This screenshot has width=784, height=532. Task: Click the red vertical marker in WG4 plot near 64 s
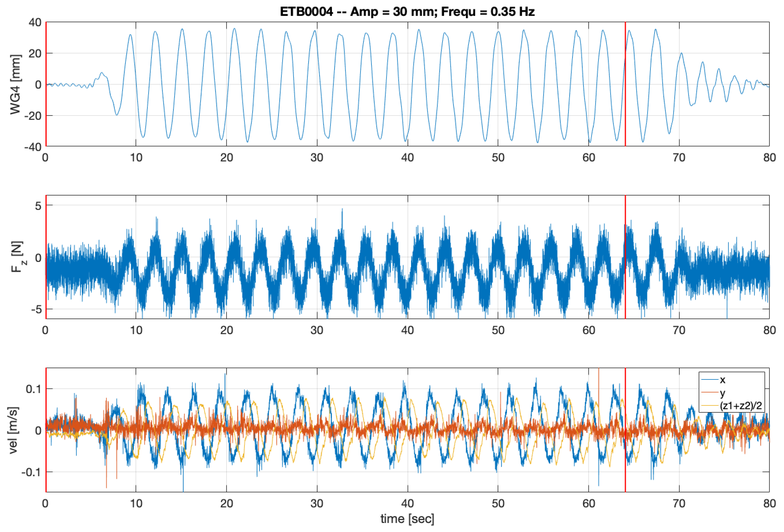[x=625, y=84]
